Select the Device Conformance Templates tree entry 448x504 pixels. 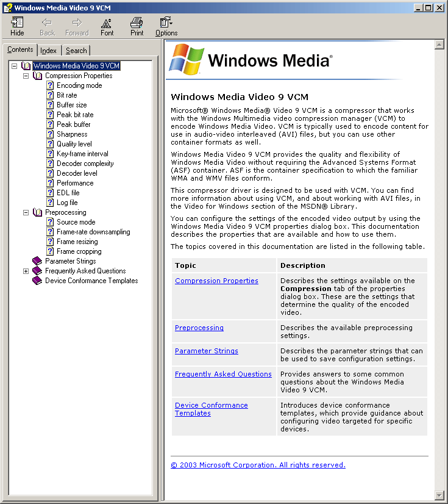pyautogui.click(x=91, y=281)
